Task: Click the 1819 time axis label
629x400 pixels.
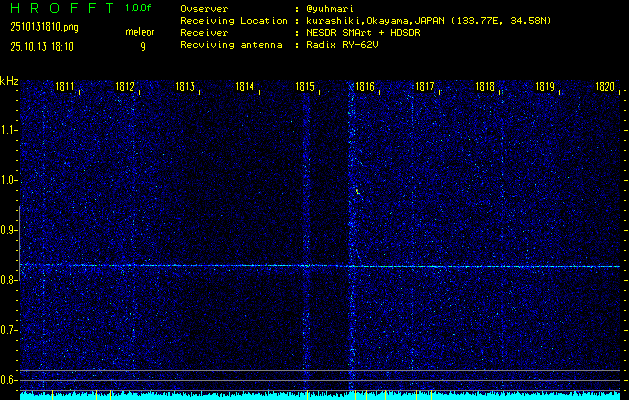Action: coord(545,86)
